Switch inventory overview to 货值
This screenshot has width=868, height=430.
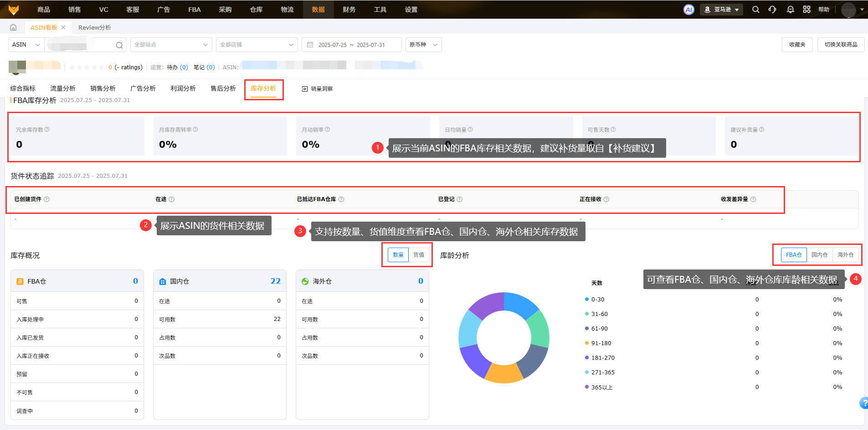tap(418, 255)
